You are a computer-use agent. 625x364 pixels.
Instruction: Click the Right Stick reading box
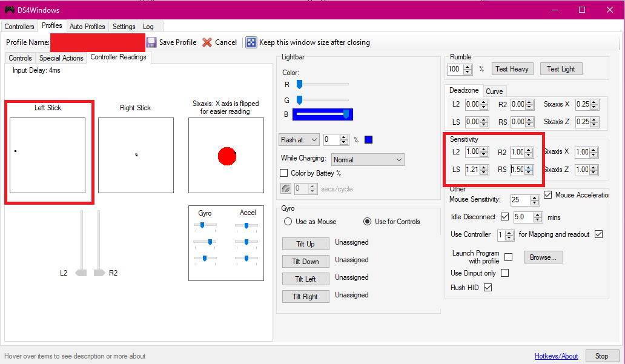136,155
